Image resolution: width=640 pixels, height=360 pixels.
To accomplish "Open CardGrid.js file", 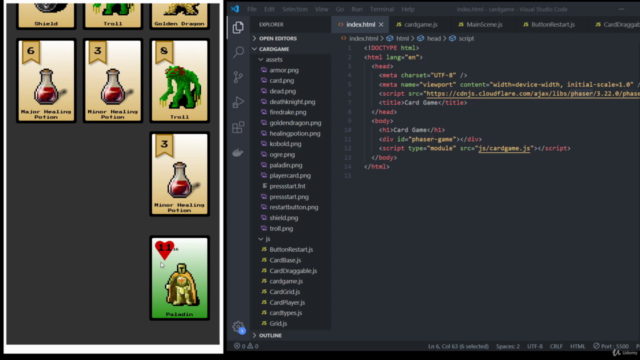I will point(284,292).
